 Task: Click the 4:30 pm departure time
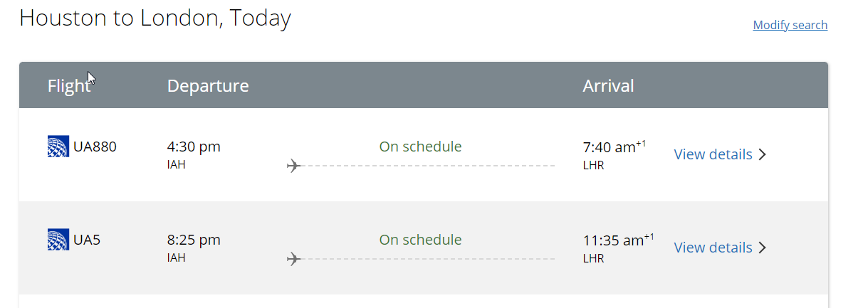point(194,147)
